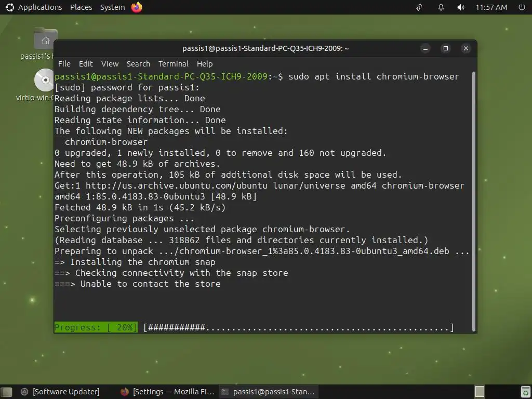Open the Applications menu
532x399 pixels.
39,7
